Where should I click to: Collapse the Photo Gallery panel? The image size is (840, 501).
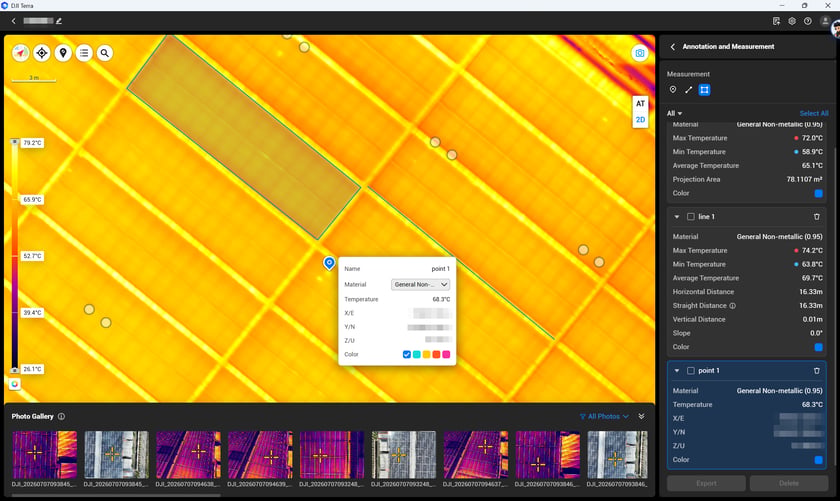click(641, 416)
